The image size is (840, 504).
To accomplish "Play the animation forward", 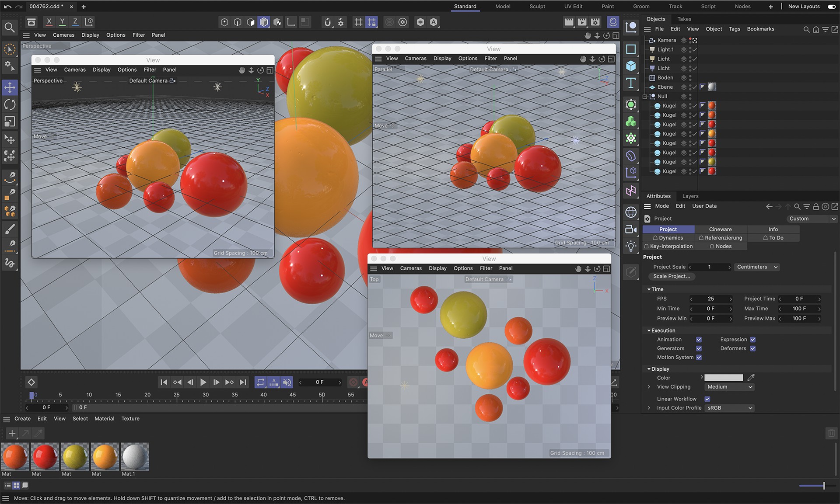I will 203,382.
